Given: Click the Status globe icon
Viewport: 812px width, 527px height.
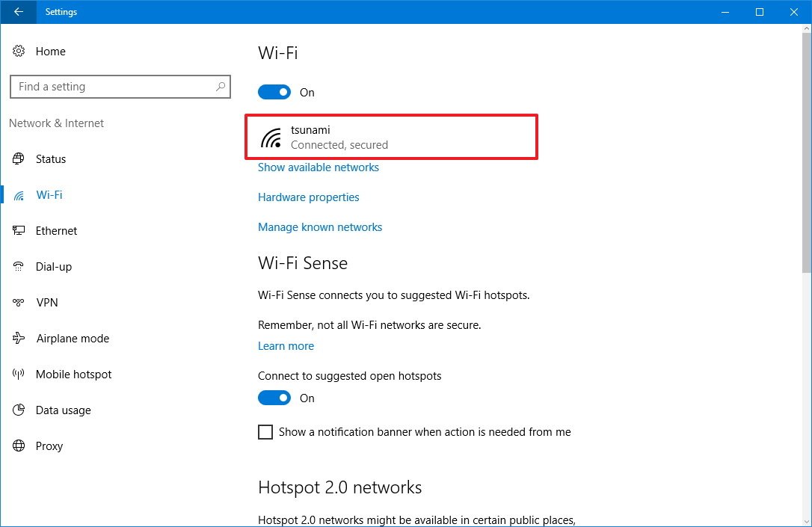Looking at the screenshot, I should pos(19,159).
